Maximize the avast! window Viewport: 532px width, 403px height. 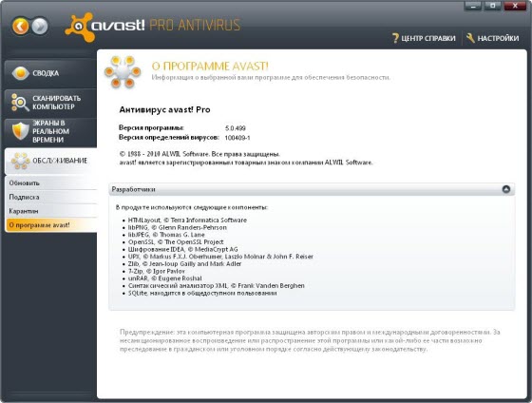[x=493, y=6]
